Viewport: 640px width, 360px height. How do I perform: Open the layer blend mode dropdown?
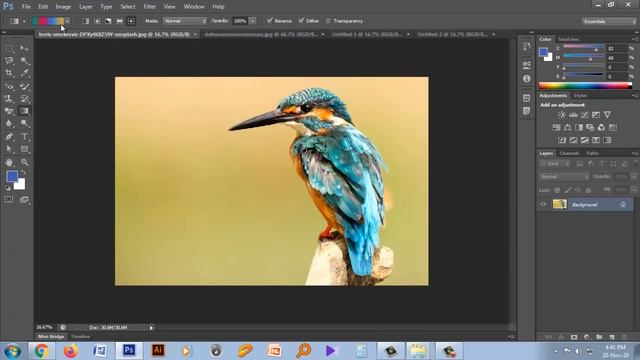tap(564, 177)
